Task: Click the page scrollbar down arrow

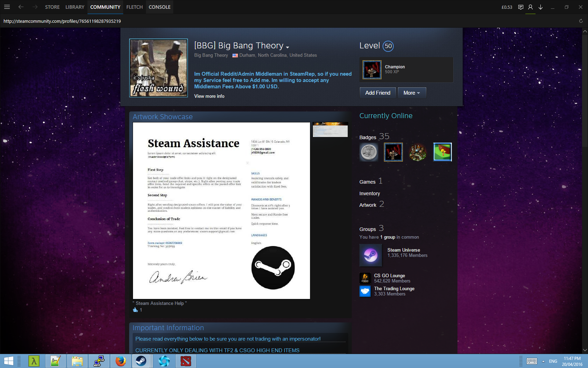Action: (x=585, y=350)
